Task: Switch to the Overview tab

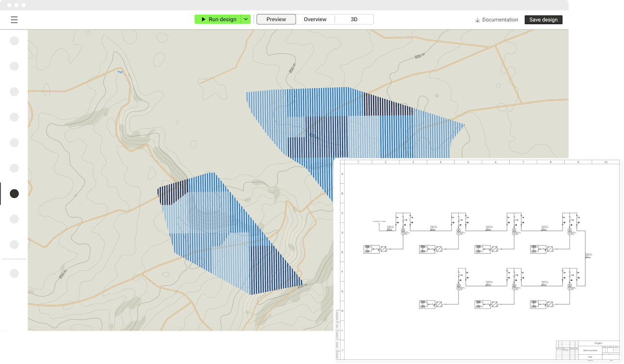Action: click(x=315, y=20)
